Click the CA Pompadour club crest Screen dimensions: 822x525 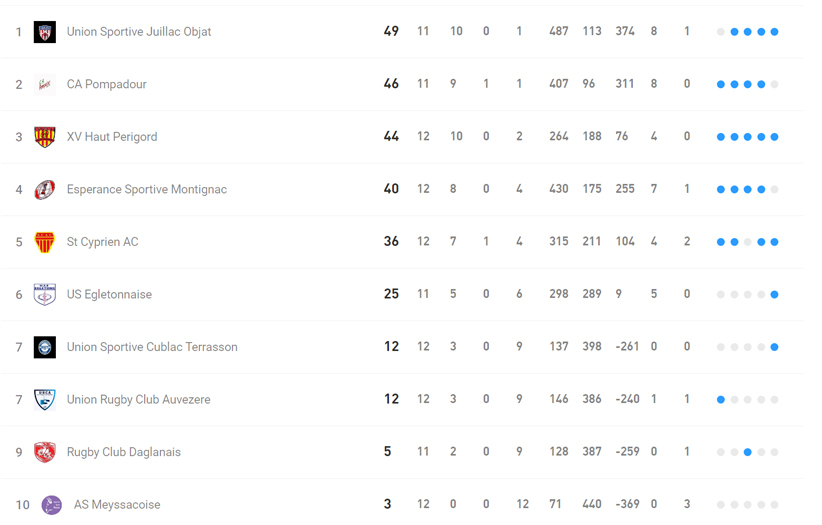[44, 84]
